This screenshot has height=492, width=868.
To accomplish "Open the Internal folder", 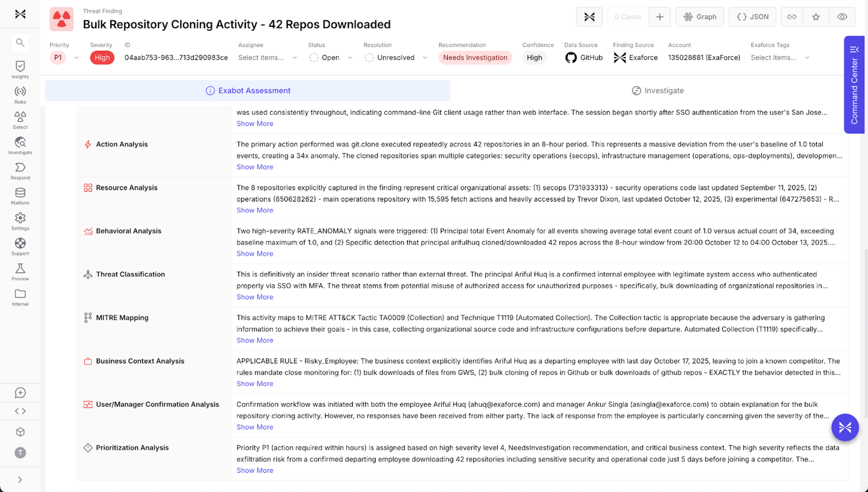I will pyautogui.click(x=20, y=298).
